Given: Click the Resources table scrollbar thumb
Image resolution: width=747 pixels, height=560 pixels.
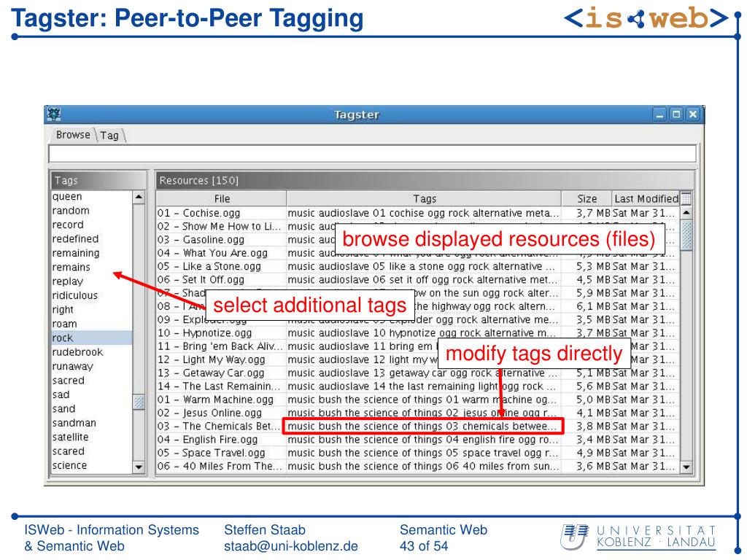Looking at the screenshot, I should click(686, 236).
